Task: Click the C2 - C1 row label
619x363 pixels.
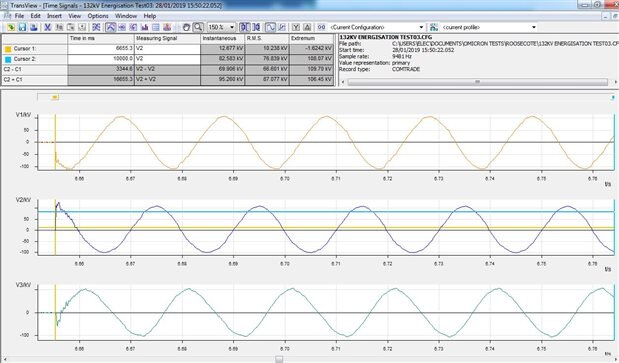Action: [13, 69]
